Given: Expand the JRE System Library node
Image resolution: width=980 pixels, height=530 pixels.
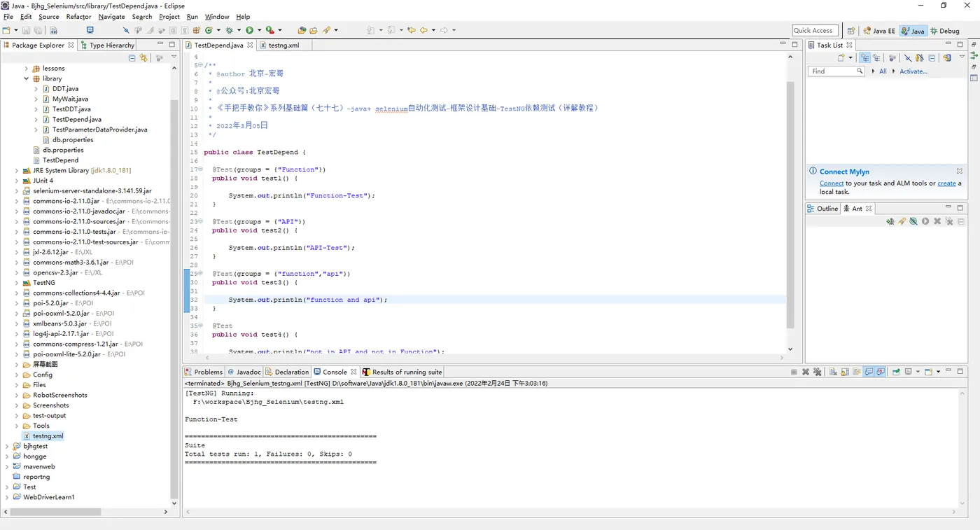Looking at the screenshot, I should [17, 170].
